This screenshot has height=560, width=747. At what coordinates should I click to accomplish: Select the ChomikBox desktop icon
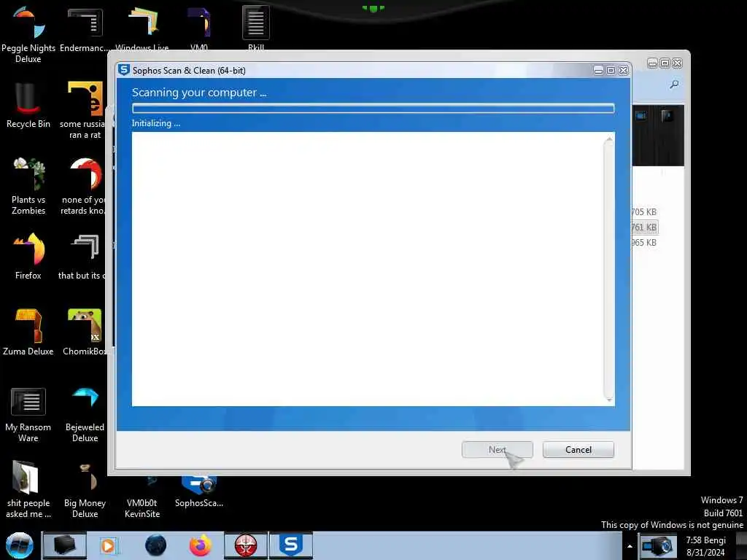point(85,332)
